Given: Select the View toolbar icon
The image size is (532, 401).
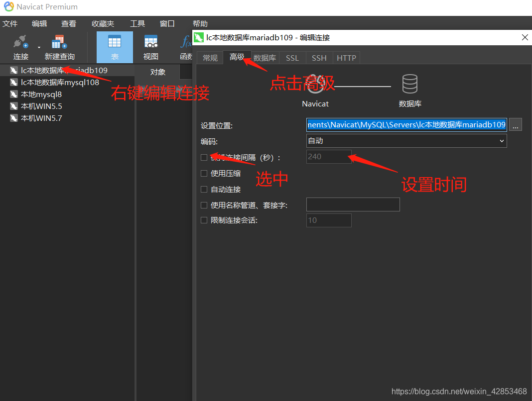Looking at the screenshot, I should coord(150,42).
